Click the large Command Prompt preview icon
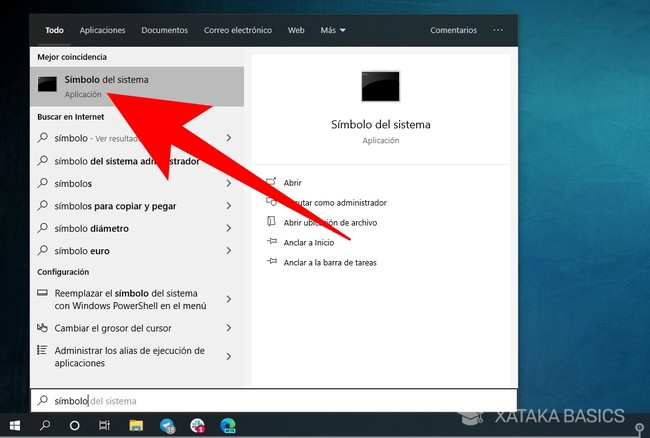The height and width of the screenshot is (438, 650). click(381, 86)
